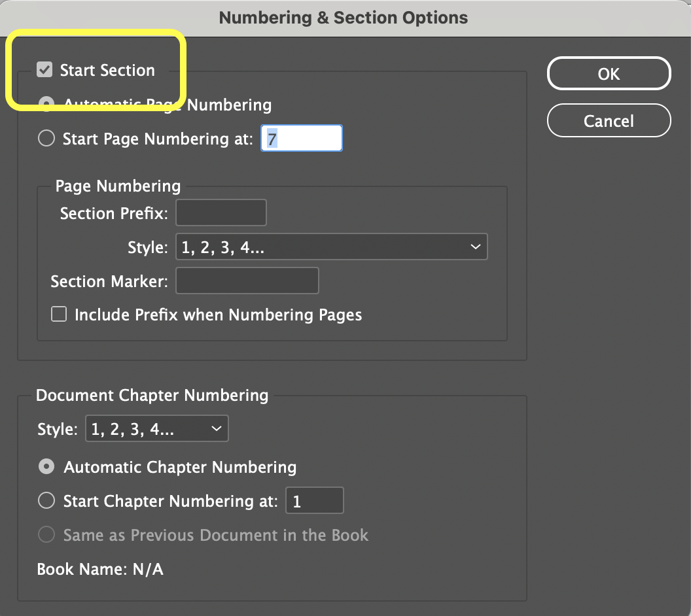691x616 pixels.
Task: Choose the Start Chapter Numbering at radio button
Action: [46, 501]
